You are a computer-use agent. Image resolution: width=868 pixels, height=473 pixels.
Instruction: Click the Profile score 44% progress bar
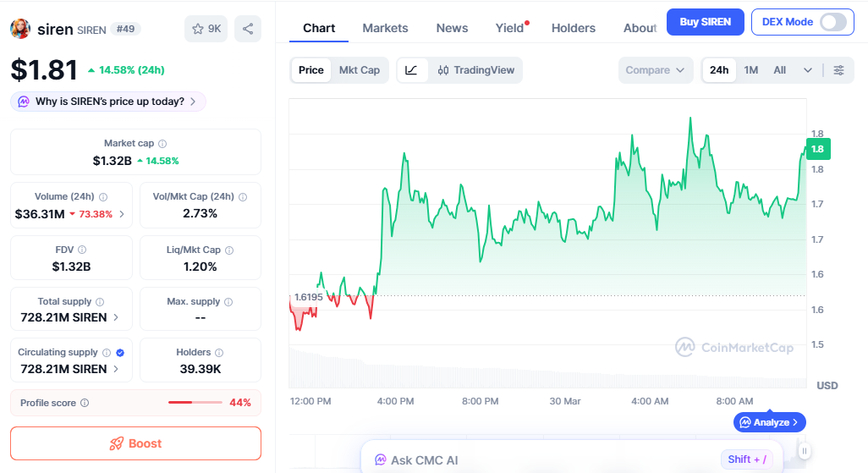coord(195,403)
